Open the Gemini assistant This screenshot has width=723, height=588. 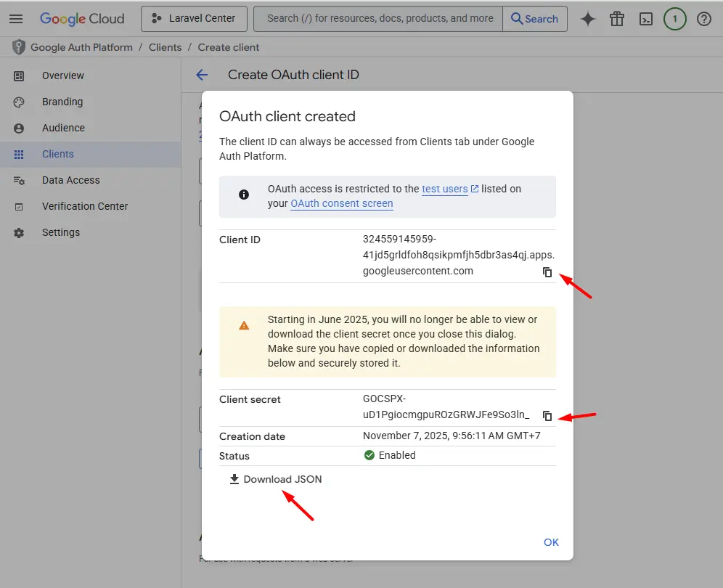[x=587, y=19]
